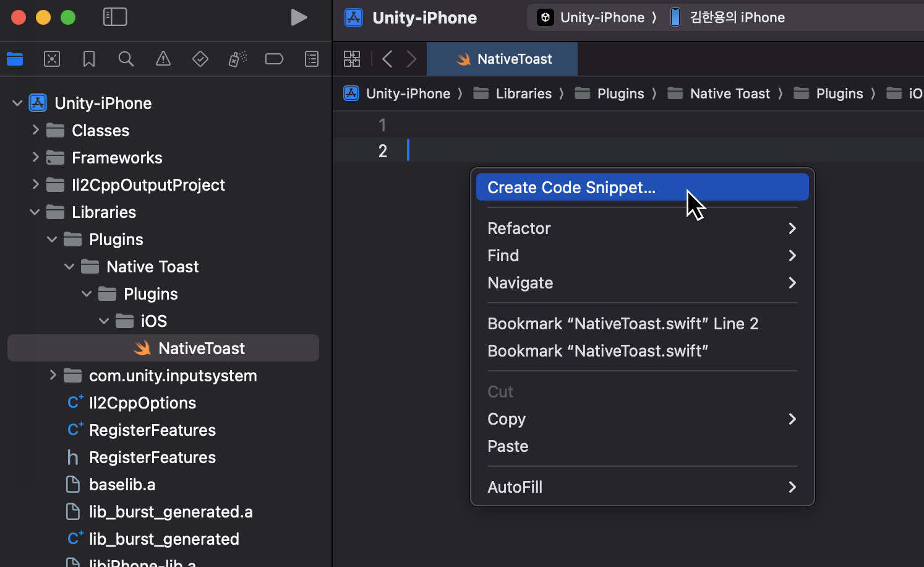
Task: Open the AutoFill submenu
Action: (x=643, y=487)
